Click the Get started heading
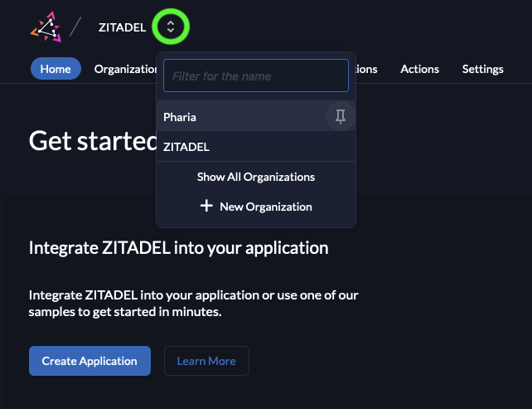Viewport: 532px width, 409px height. (93, 141)
